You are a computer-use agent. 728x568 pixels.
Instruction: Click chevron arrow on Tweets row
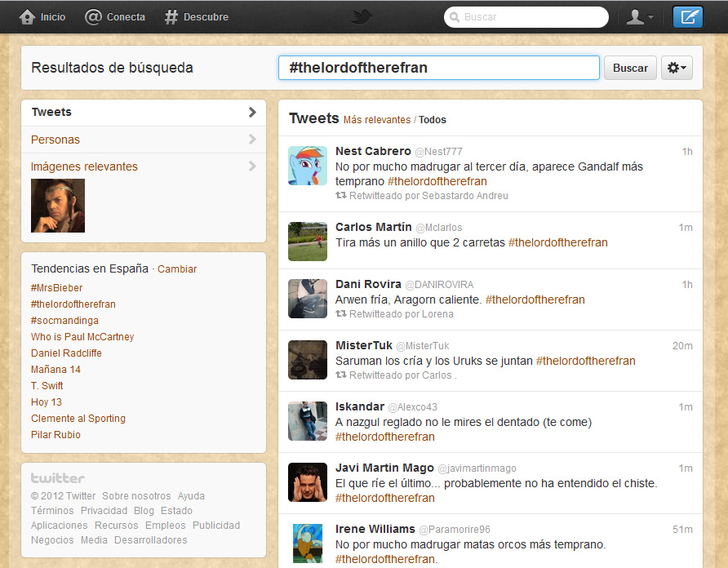(252, 112)
